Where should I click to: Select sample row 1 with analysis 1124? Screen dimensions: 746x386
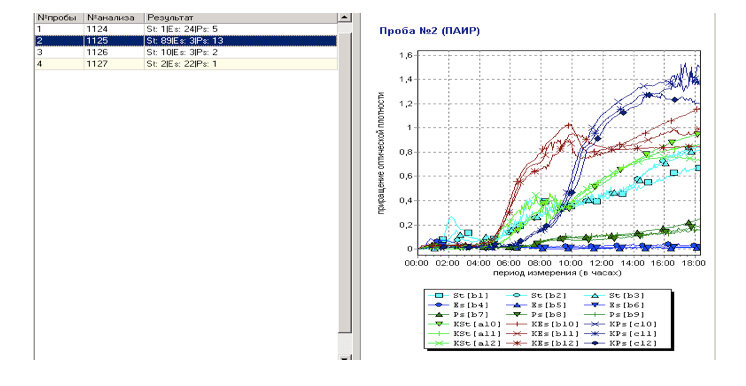(x=186, y=29)
